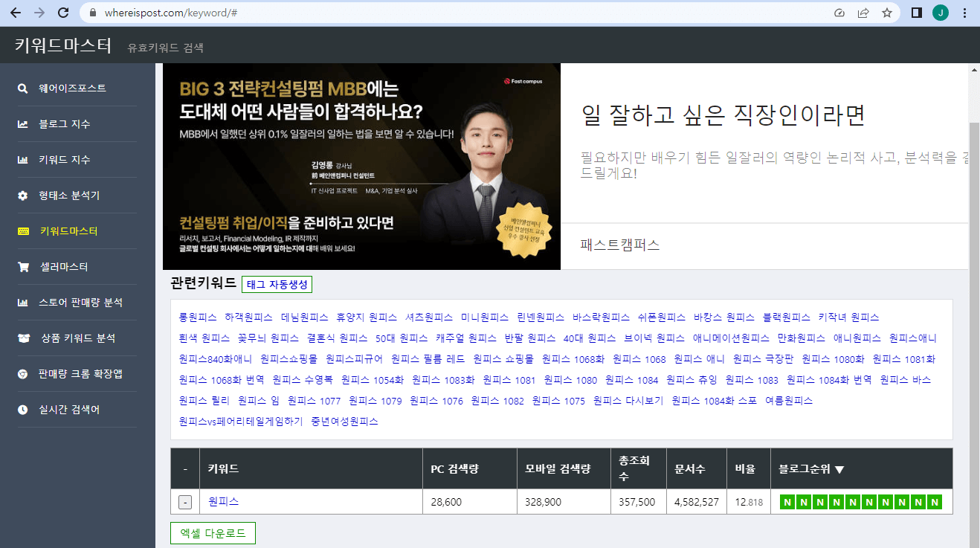
Task: Open Chrome three-dot menu
Action: point(964,13)
